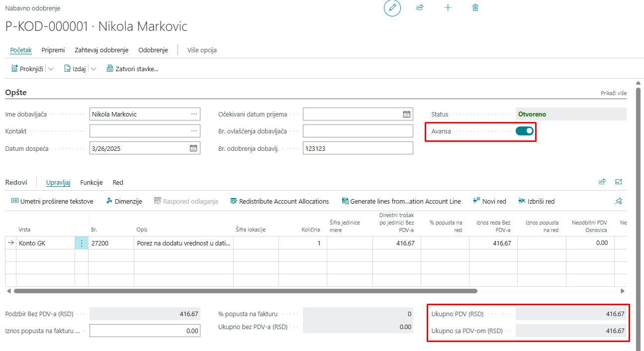Image resolution: width=644 pixels, height=351 pixels.
Task: Switch to Funkcije tab in Redovi
Action: pyautogui.click(x=92, y=183)
